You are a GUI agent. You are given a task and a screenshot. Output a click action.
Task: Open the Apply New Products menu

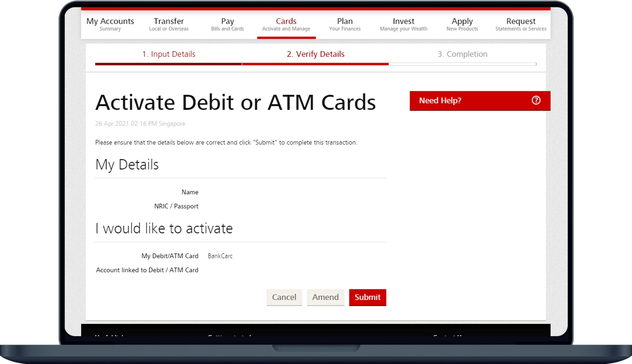[462, 24]
